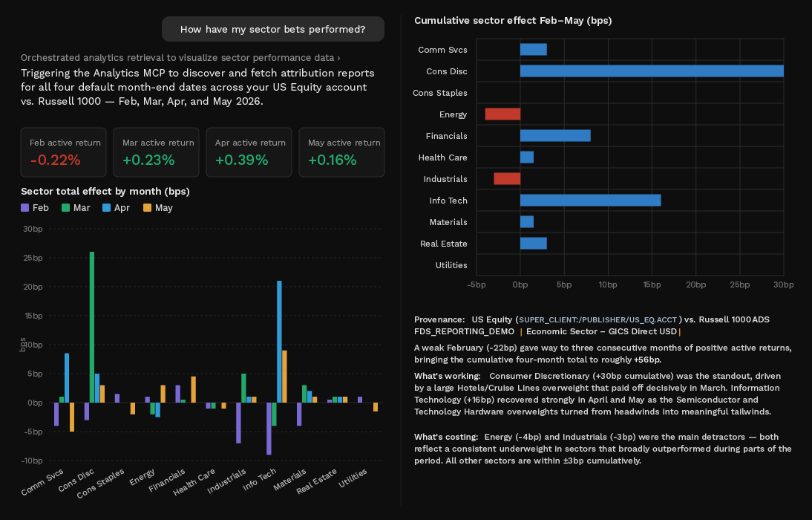Select the Comm Svcs cumulative bar
Image resolution: width=812 pixels, height=520 pixels.
click(x=534, y=49)
